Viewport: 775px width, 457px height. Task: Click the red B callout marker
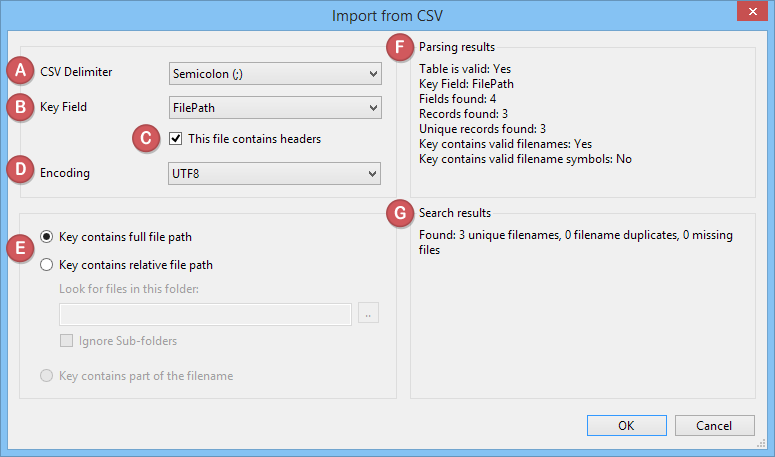19,106
